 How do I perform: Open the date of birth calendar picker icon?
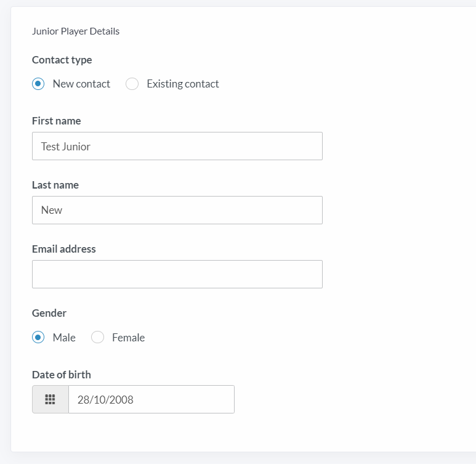coord(50,399)
